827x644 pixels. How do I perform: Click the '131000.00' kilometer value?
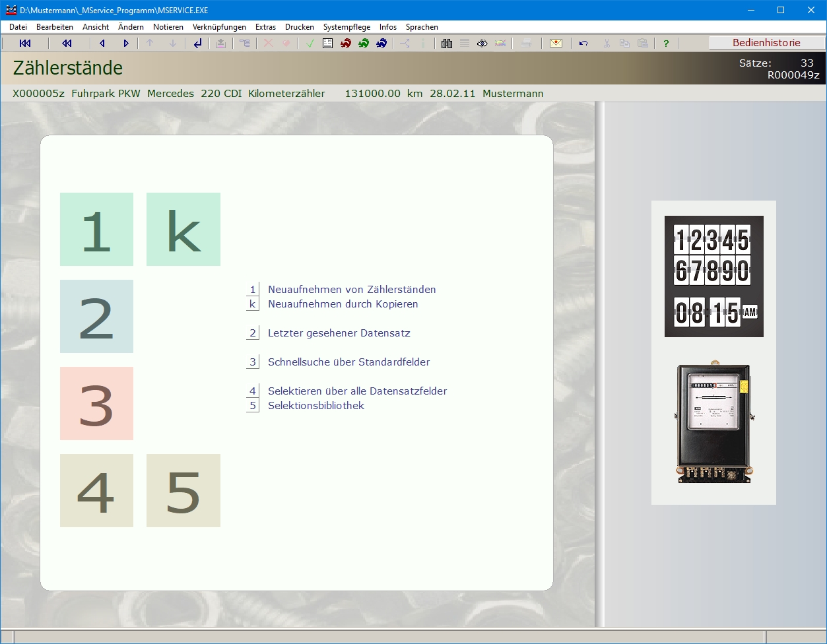pyautogui.click(x=373, y=94)
